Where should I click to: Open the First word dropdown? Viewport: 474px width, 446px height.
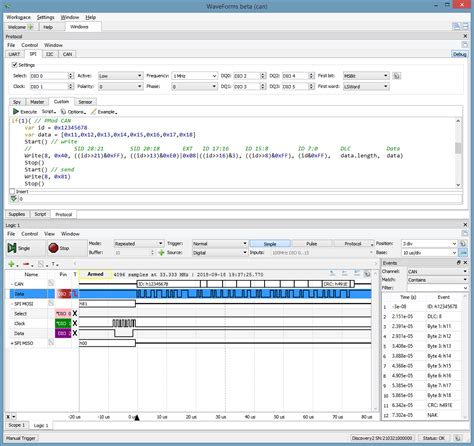366,86
